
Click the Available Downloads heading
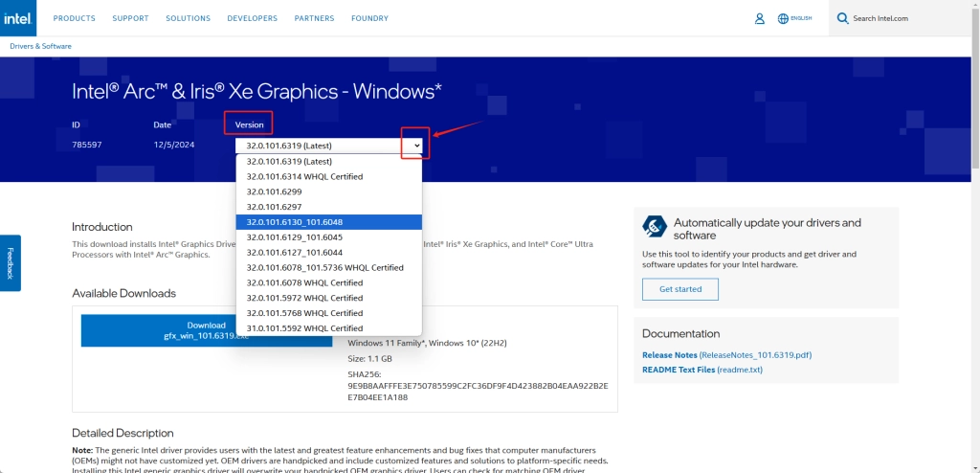(123, 293)
